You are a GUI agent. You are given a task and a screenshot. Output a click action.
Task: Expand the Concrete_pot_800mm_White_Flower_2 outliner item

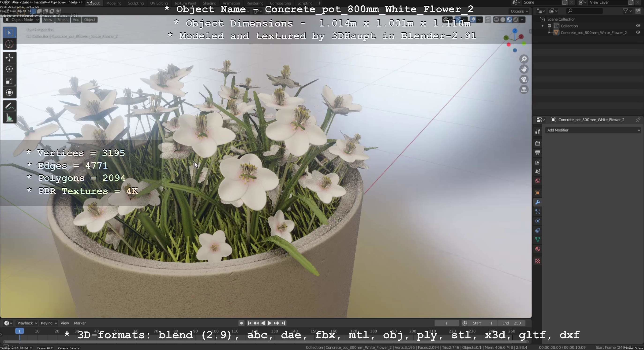pos(549,33)
